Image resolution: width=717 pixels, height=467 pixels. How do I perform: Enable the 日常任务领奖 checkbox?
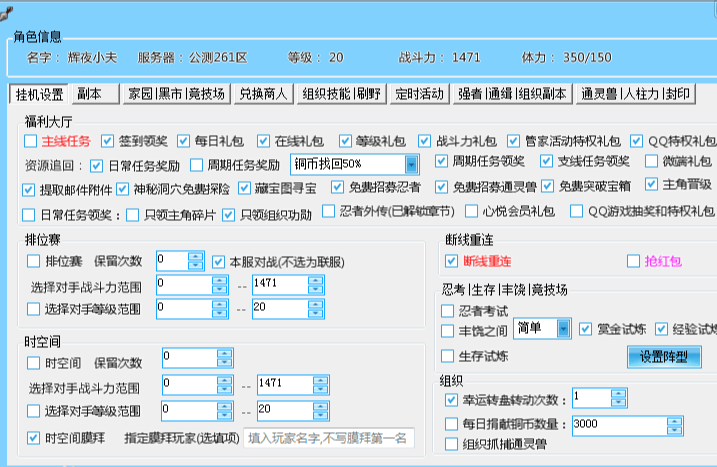tap(28, 215)
